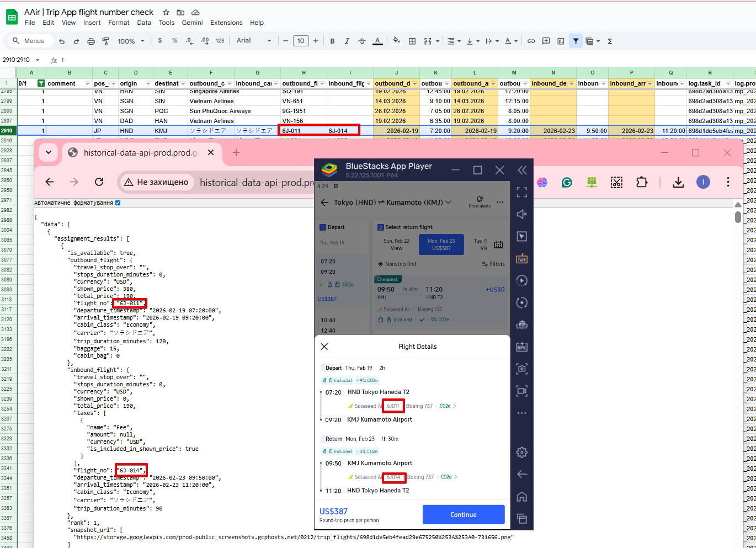Toggle BlueStacks fullscreen mode
The image size is (756, 548).
521,192
